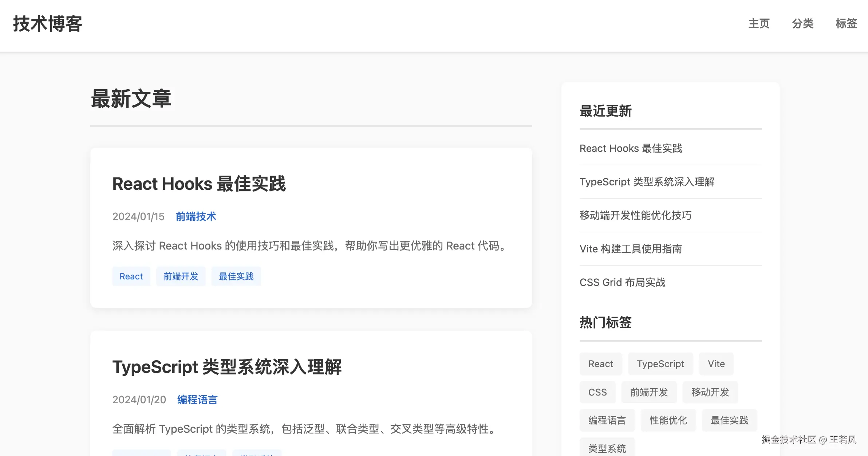Open sidebar link TypeScript 类型系统深入理解
The width and height of the screenshot is (868, 456).
coord(647,182)
